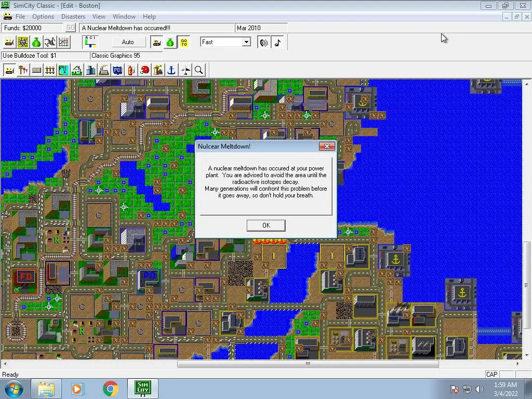Toggle Auto-Bulldoze option
Image resolution: width=532 pixels, height=399 pixels.
point(157,42)
